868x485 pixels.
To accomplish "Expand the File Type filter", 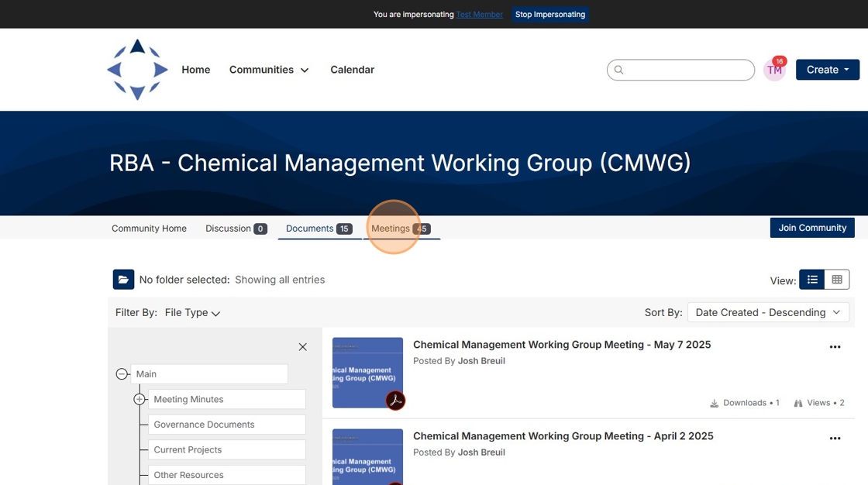I will 192,313.
